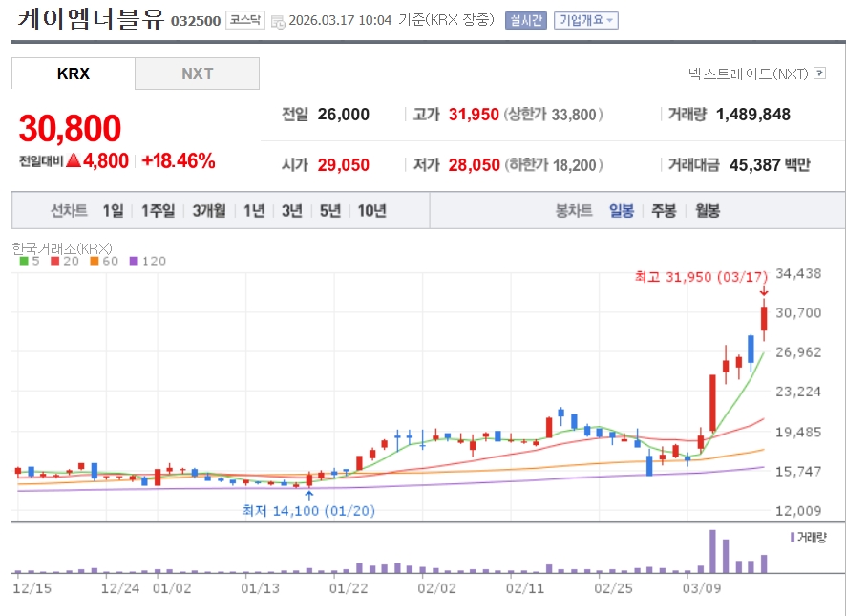Switch to the 일봉 daily candle chart
The height and width of the screenshot is (616, 846).
622,211
